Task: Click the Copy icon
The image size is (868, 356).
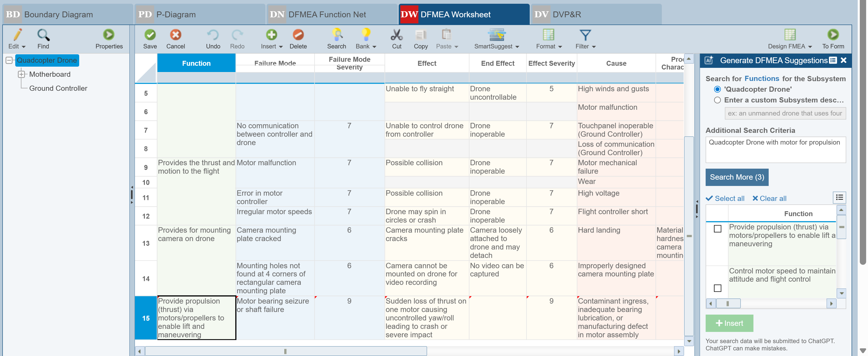Action: 421,35
